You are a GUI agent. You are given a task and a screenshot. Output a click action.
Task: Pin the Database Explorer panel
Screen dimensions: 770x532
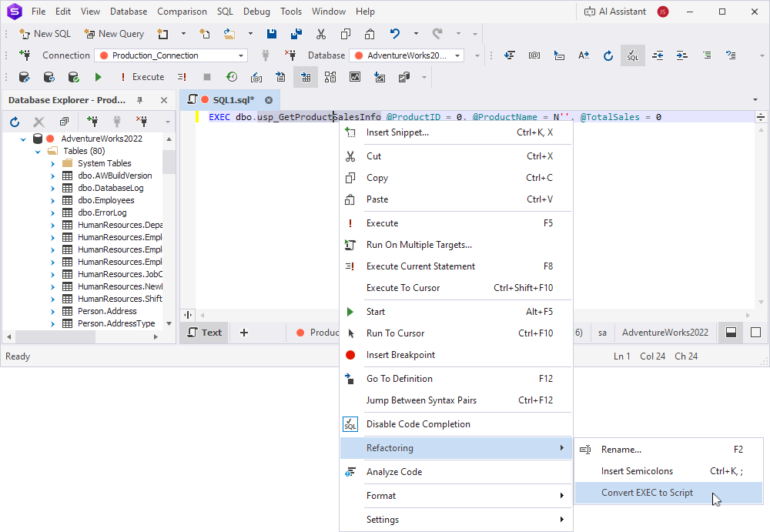pos(141,100)
